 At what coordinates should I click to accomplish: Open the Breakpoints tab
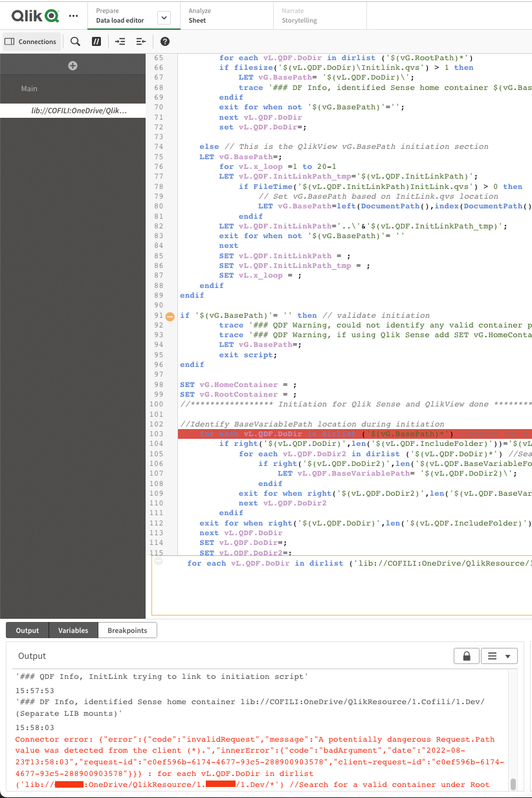pos(127,630)
